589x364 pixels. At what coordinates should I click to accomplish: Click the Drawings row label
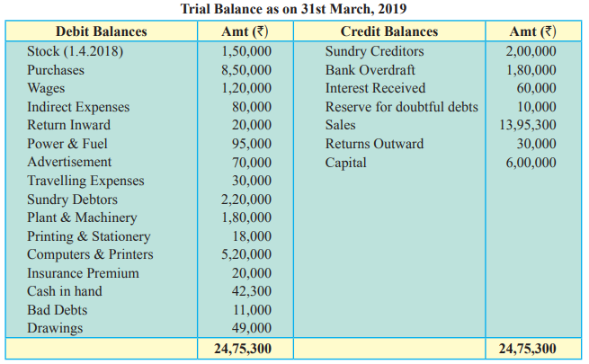point(55,328)
